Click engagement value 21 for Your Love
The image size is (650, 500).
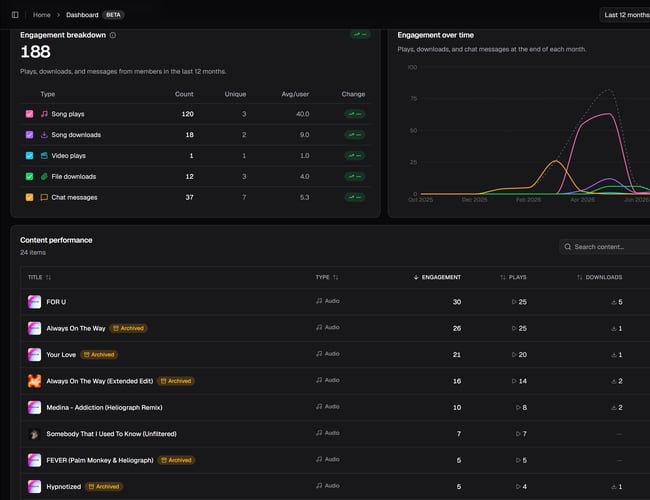[457, 354]
